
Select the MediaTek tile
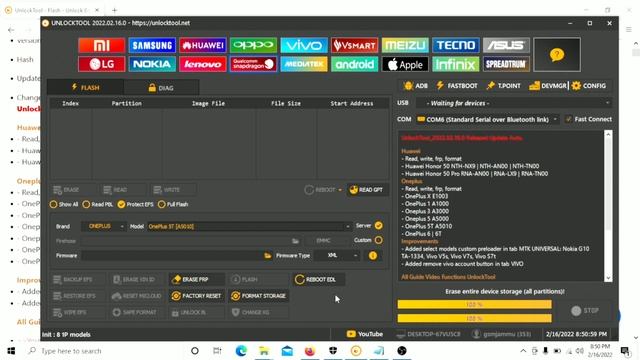[304, 64]
